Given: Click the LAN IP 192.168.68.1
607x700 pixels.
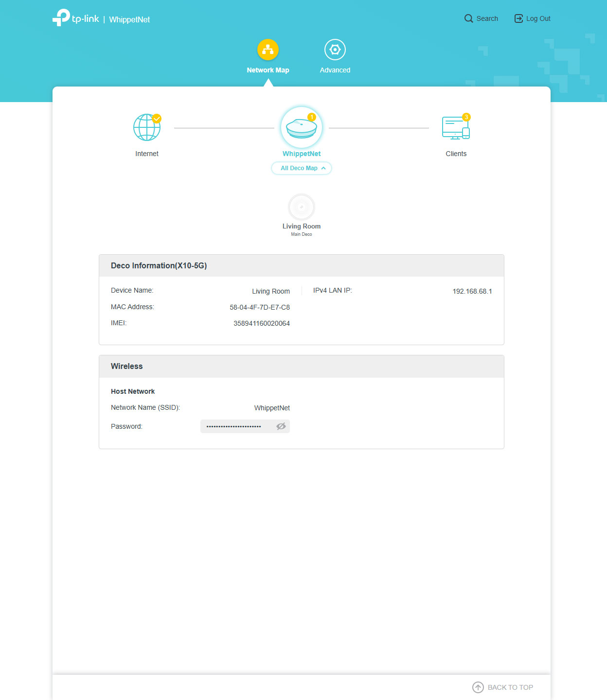Looking at the screenshot, I should [472, 291].
